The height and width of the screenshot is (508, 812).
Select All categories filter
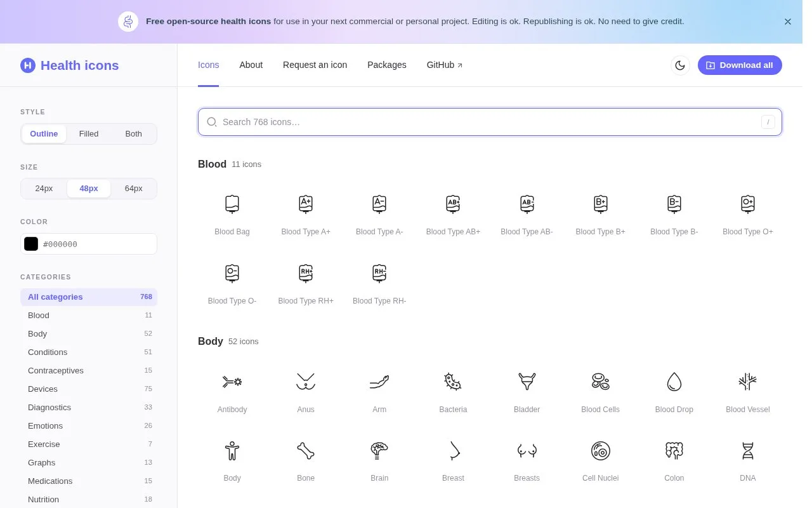pyautogui.click(x=89, y=297)
